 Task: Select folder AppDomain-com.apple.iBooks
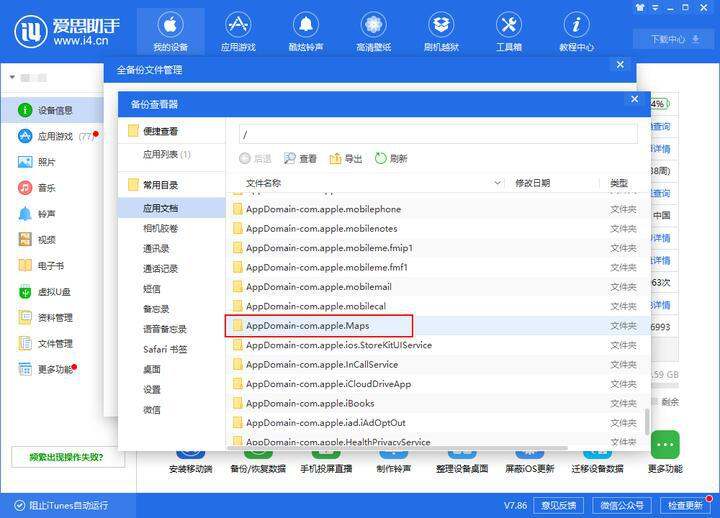point(436,403)
